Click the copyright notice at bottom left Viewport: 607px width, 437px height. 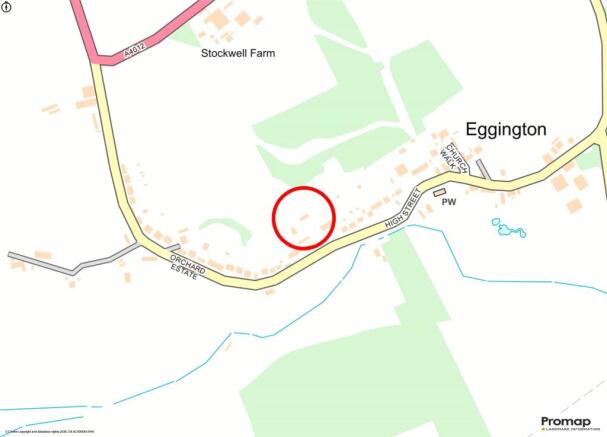pyautogui.click(x=50, y=431)
